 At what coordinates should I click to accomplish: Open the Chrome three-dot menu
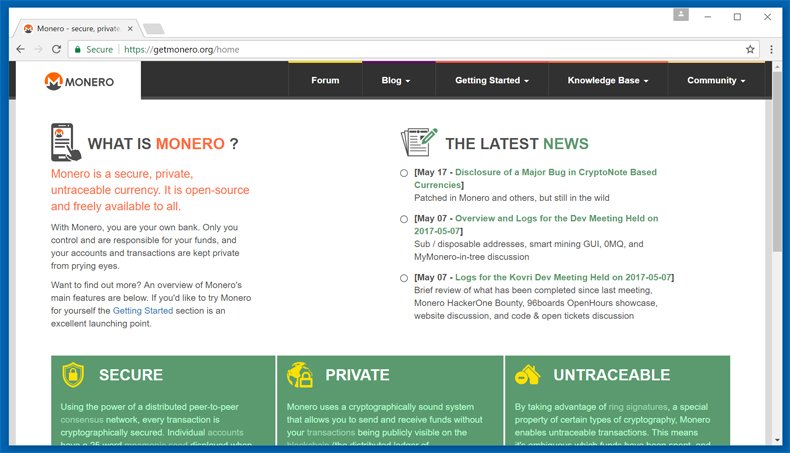(x=771, y=49)
